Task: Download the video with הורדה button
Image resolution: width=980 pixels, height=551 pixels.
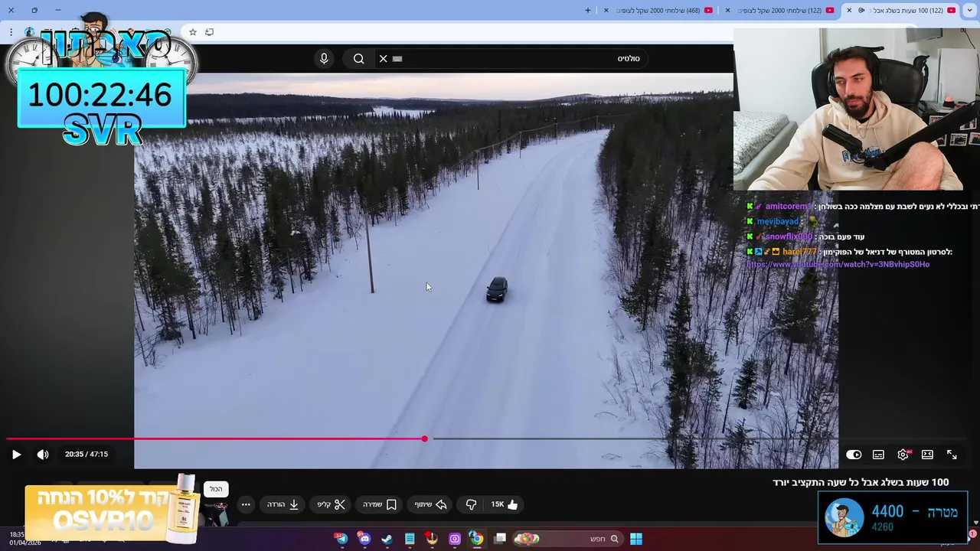Action: click(x=283, y=504)
